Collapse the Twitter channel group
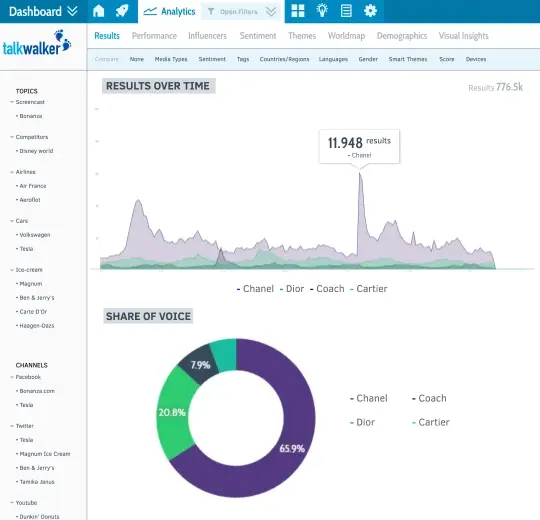The image size is (540, 520). coord(12,426)
